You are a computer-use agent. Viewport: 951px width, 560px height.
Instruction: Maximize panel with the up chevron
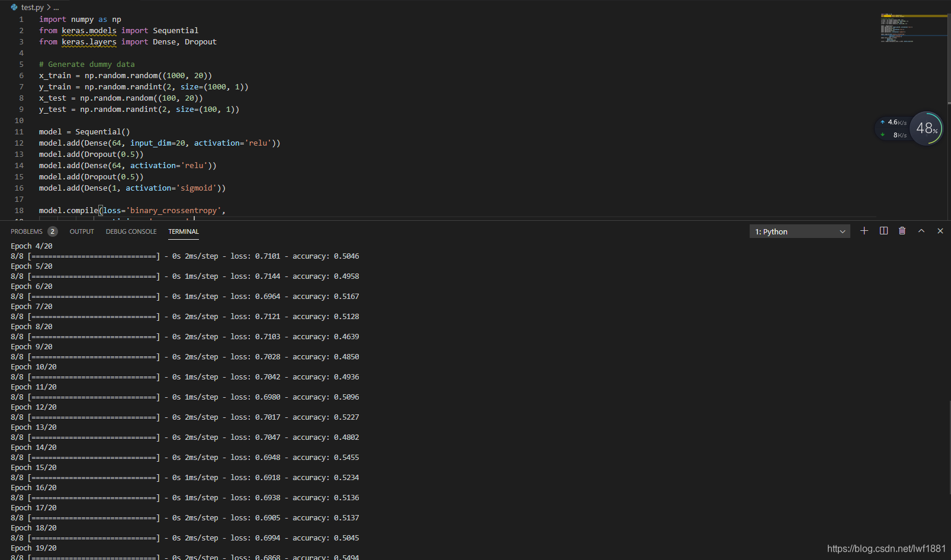tap(921, 231)
